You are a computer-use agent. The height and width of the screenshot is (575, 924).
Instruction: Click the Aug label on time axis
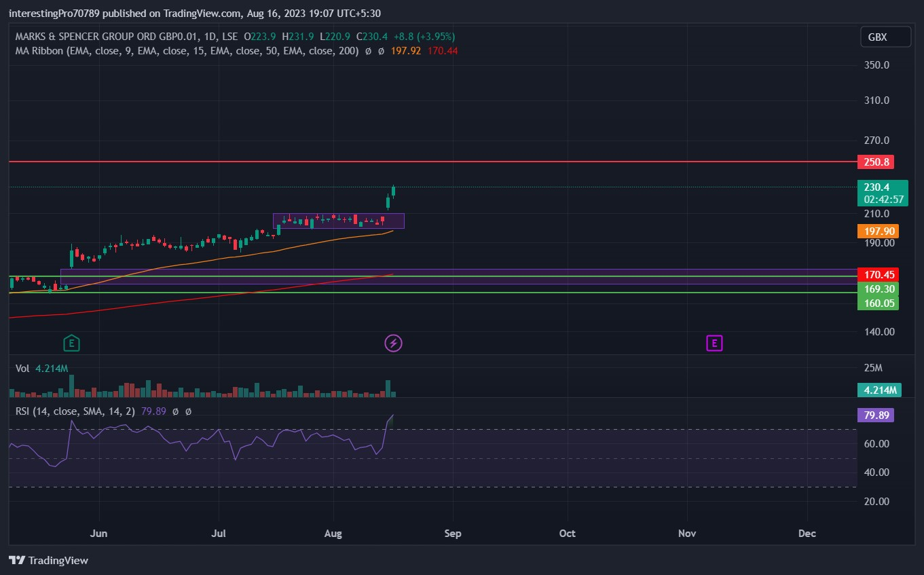point(333,533)
